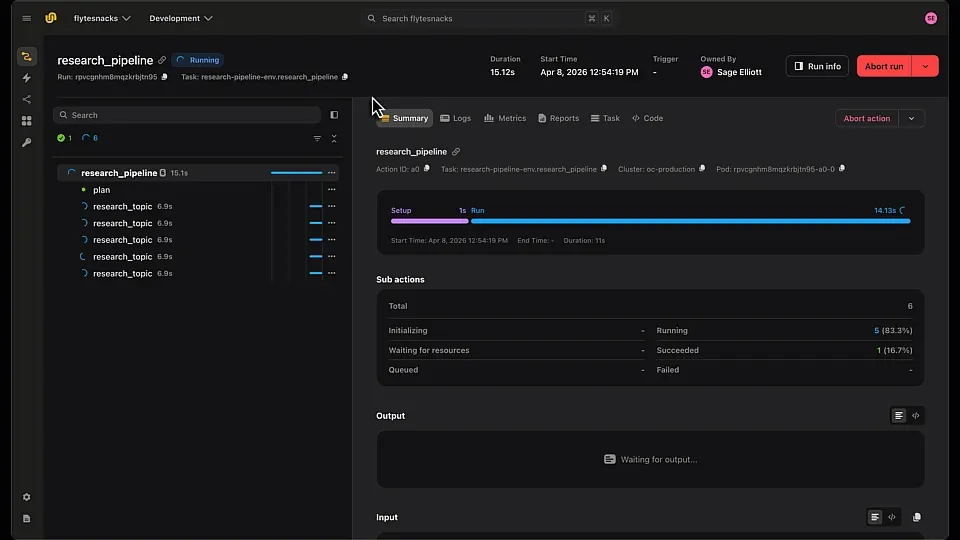Open the filter icon in actions list
Screen dimensions: 960x540
tap(317, 139)
